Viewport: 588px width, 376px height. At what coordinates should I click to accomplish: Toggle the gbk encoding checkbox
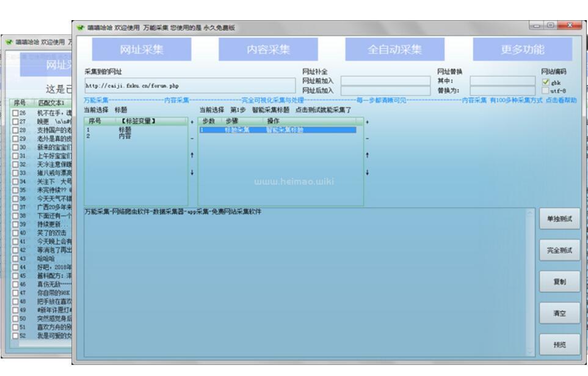click(x=546, y=81)
